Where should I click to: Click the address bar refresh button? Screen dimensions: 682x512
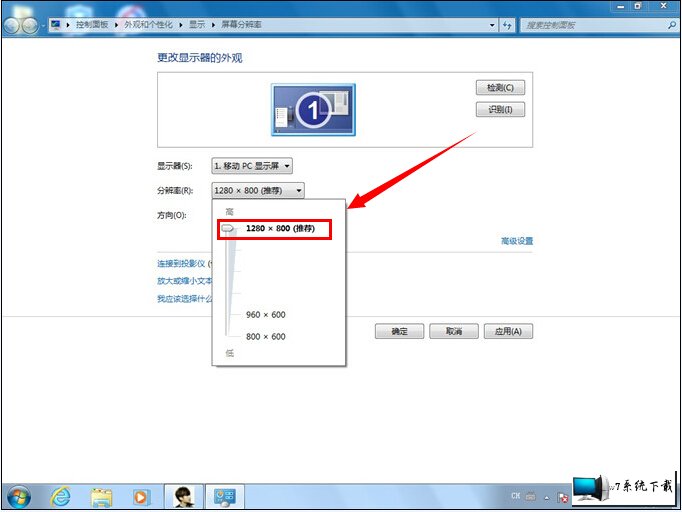pyautogui.click(x=508, y=24)
